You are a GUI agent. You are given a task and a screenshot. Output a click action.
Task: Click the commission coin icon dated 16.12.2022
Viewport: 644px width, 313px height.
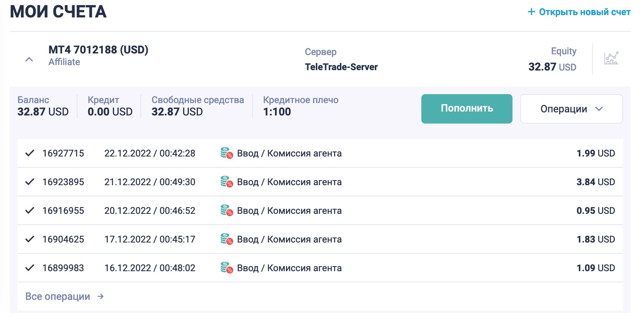coord(227,268)
